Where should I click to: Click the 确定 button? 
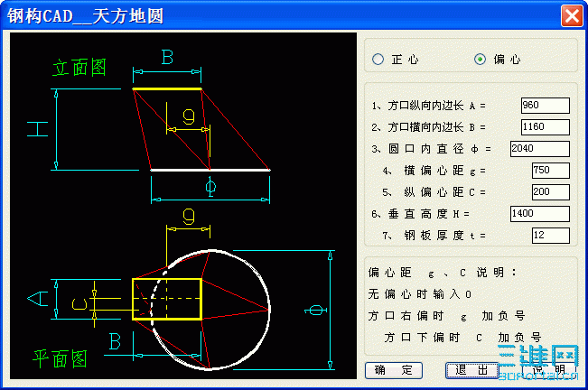[x=394, y=370]
